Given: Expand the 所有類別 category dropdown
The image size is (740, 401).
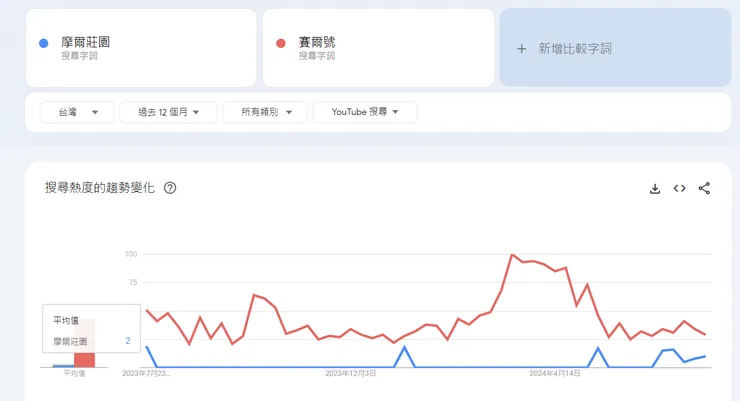Looking at the screenshot, I should click(264, 112).
